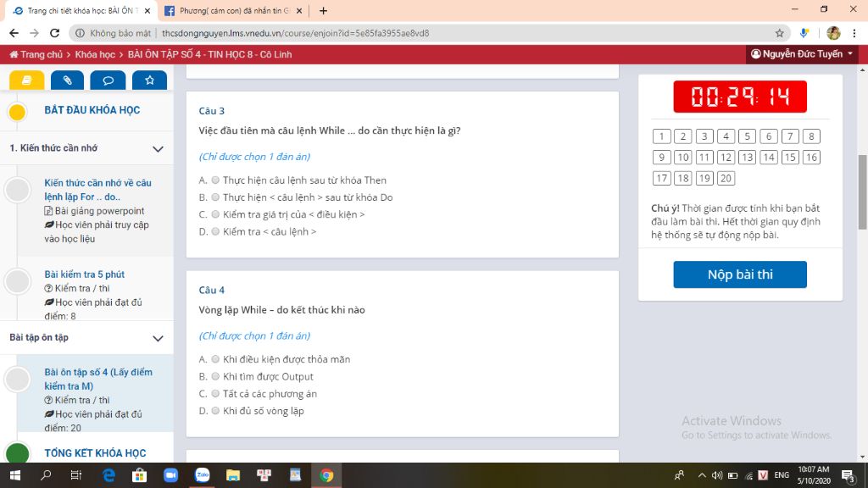The image size is (868, 488).
Task: Open BÀI ÔN TẬP SỐ 4 breadcrumb
Action: click(209, 54)
